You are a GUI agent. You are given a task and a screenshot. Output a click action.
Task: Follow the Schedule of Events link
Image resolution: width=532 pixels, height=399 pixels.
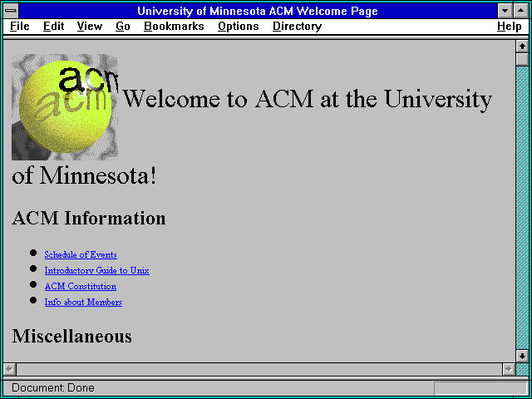pyautogui.click(x=81, y=254)
